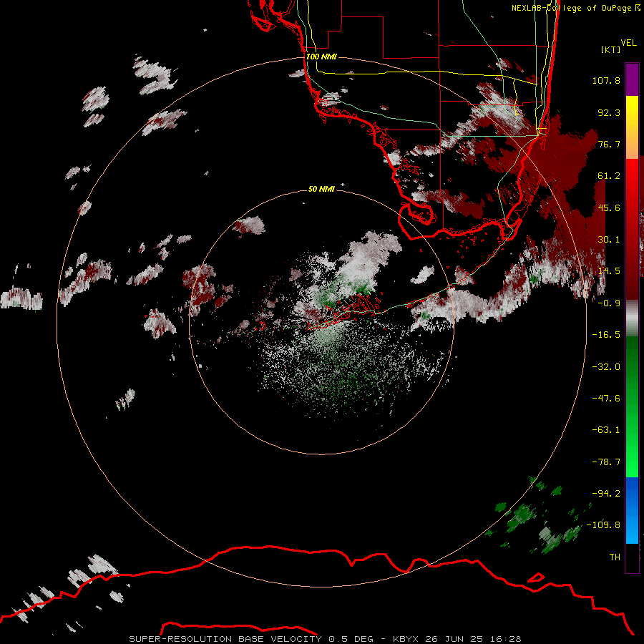The width and height of the screenshot is (644, 644).
Task: Click the purple segment of color bar
Action: (x=632, y=79)
